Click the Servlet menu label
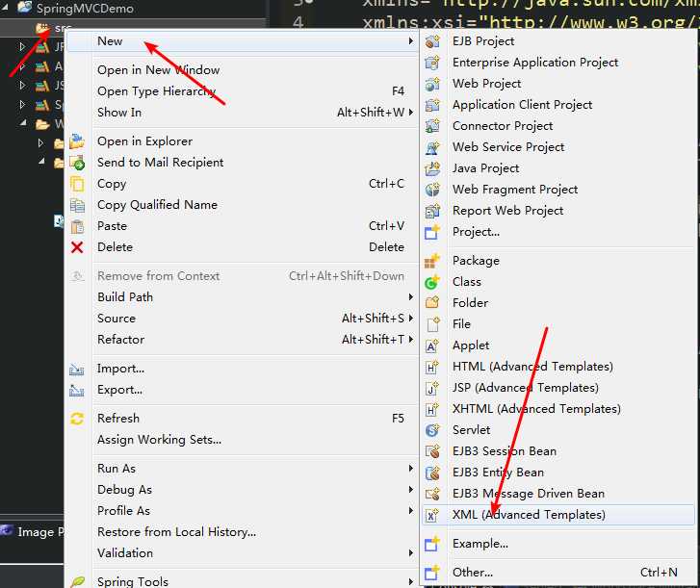 (x=472, y=430)
